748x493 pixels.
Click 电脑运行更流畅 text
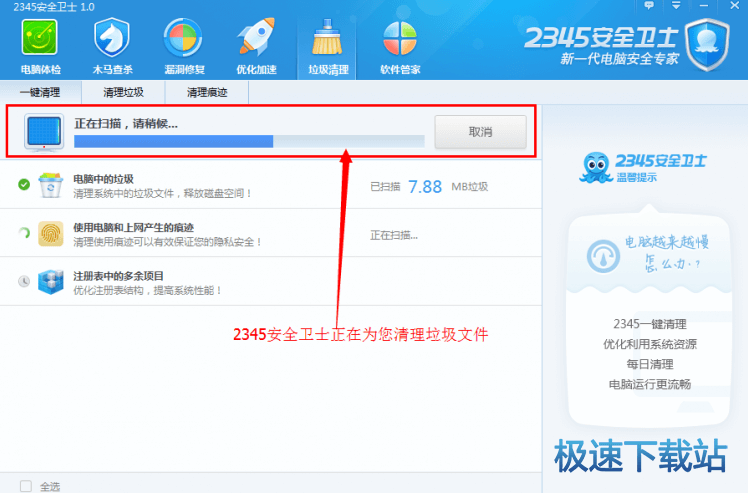650,384
